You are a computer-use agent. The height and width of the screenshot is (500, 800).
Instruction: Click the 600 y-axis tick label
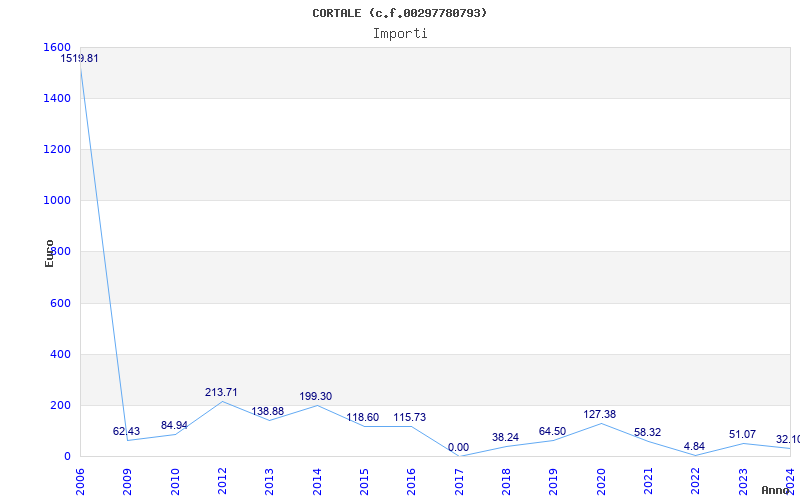pos(61,303)
